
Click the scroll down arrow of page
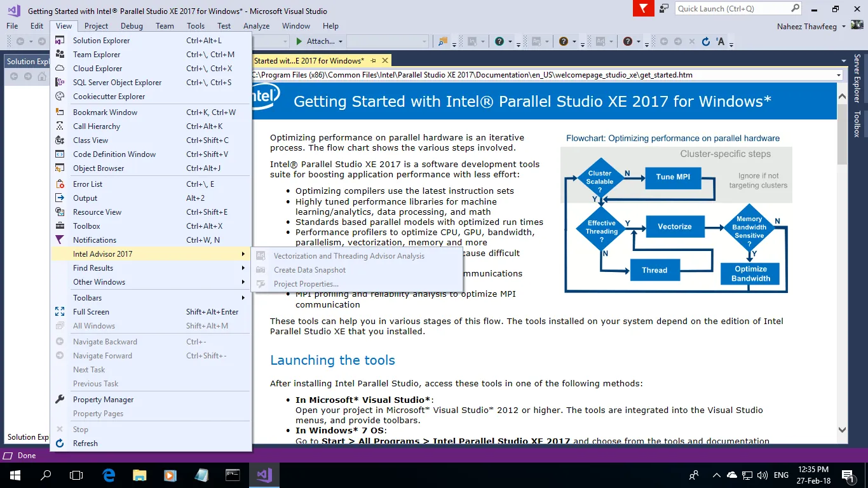(843, 430)
